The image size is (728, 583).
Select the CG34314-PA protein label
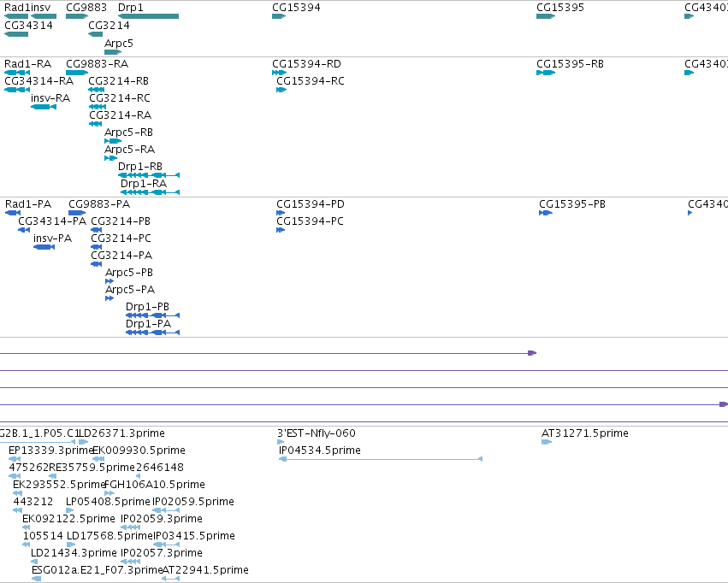click(52, 221)
